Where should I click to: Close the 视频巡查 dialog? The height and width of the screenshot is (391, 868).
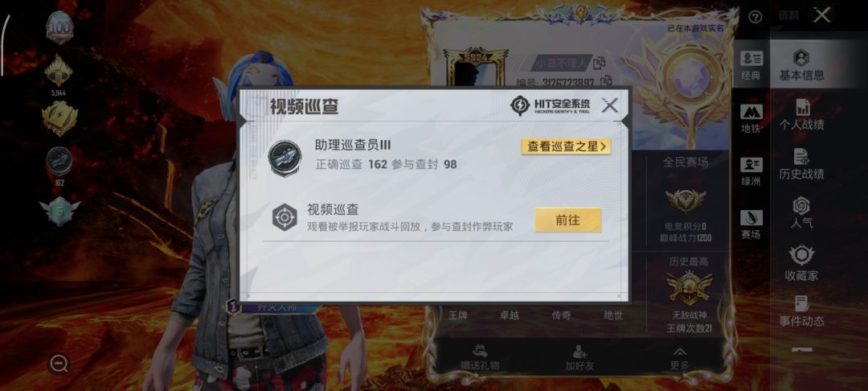609,105
